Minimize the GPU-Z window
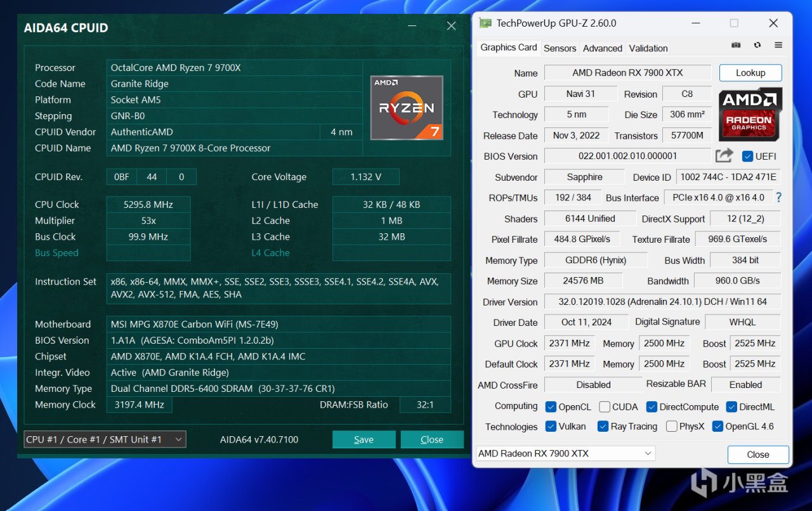The image size is (812, 511). pos(695,23)
